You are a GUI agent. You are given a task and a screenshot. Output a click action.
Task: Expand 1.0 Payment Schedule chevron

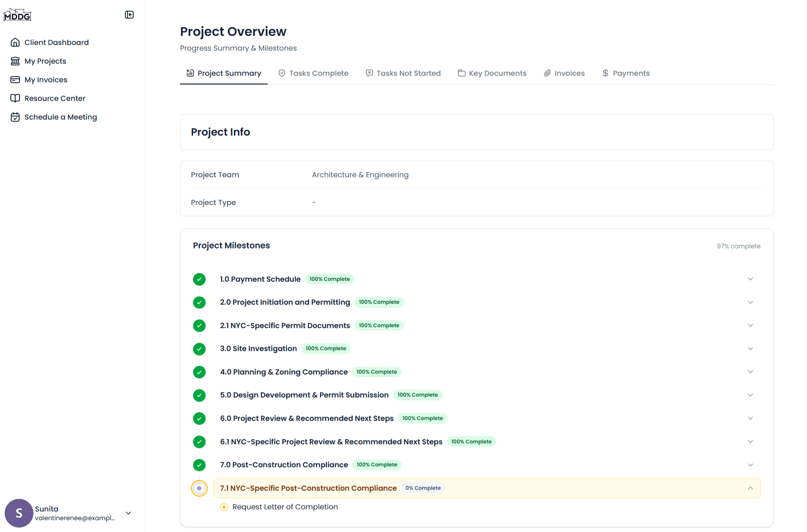click(x=750, y=279)
